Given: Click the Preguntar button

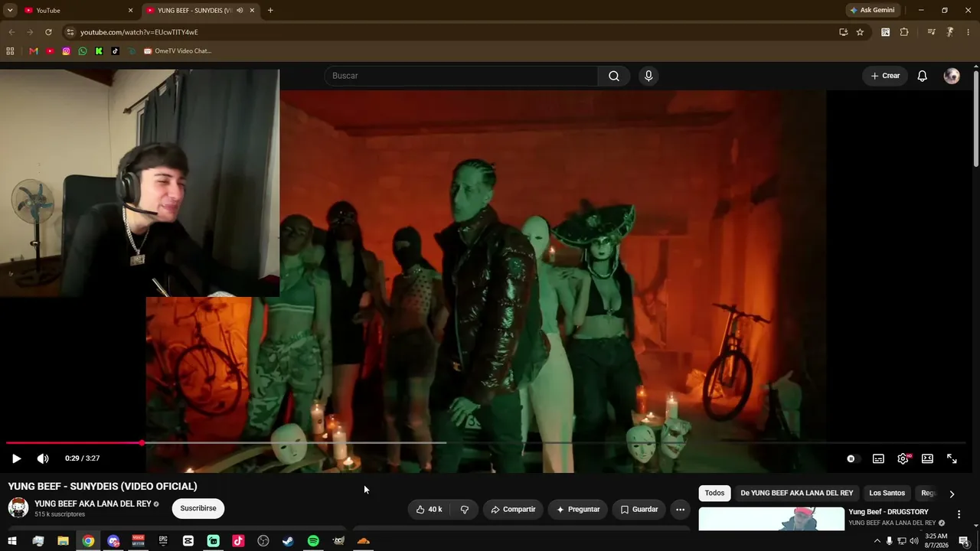Looking at the screenshot, I should [x=578, y=510].
